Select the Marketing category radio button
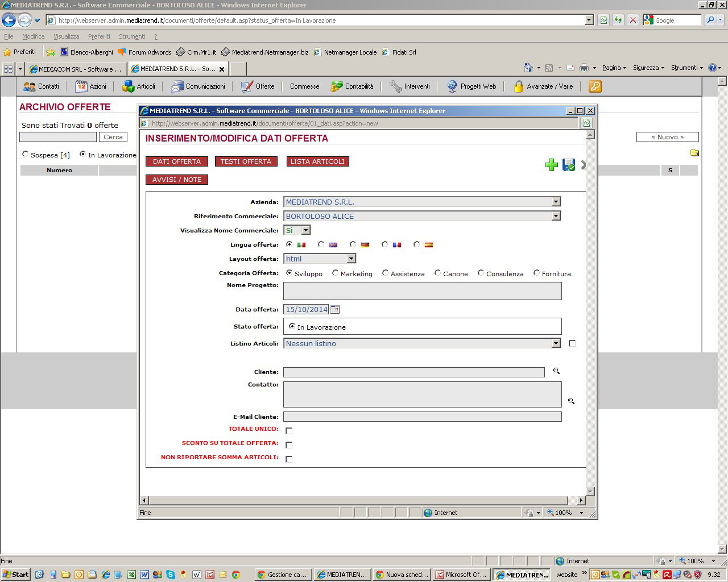Screen dimensions: 728x582 (x=336, y=273)
